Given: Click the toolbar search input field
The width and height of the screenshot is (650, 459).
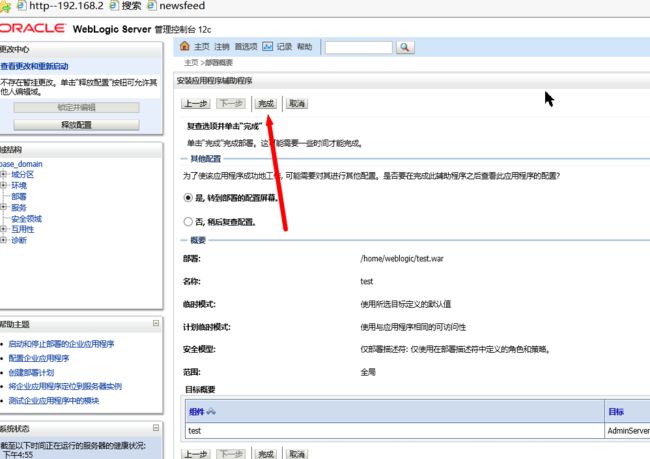Looking at the screenshot, I should pyautogui.click(x=359, y=47).
